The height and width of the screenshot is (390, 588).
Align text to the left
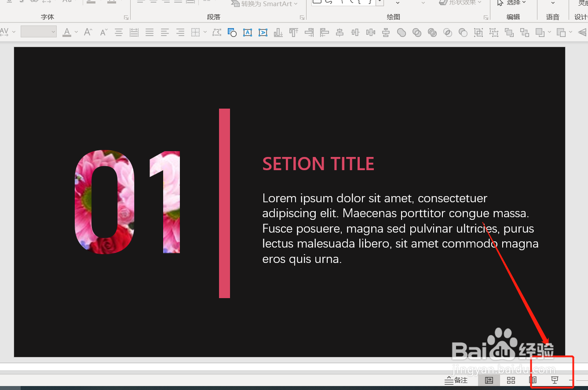pos(165,32)
